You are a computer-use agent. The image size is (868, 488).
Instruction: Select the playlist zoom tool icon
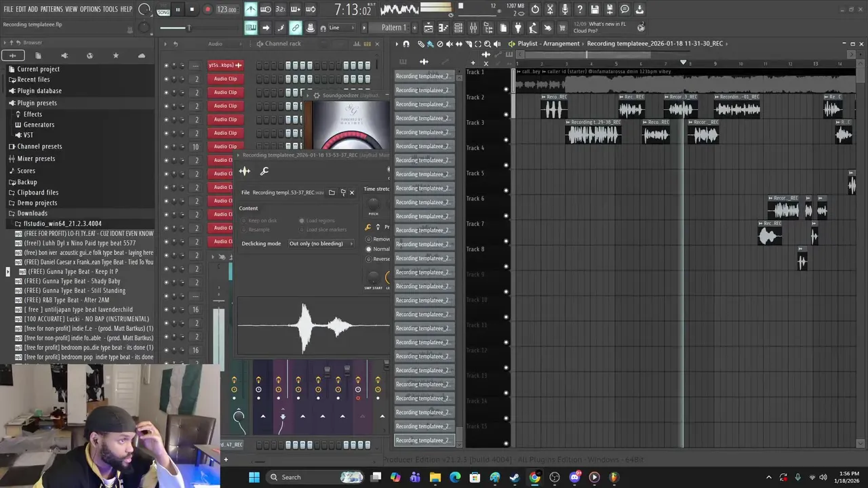pyautogui.click(x=488, y=43)
